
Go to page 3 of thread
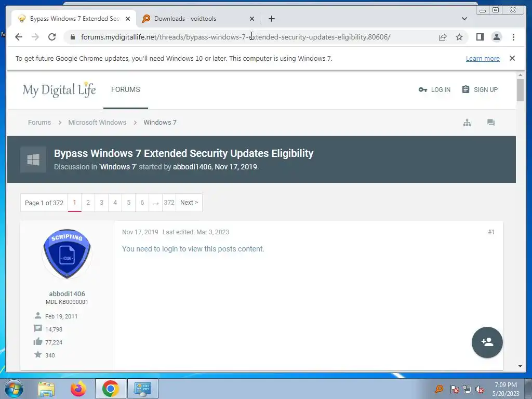click(101, 203)
